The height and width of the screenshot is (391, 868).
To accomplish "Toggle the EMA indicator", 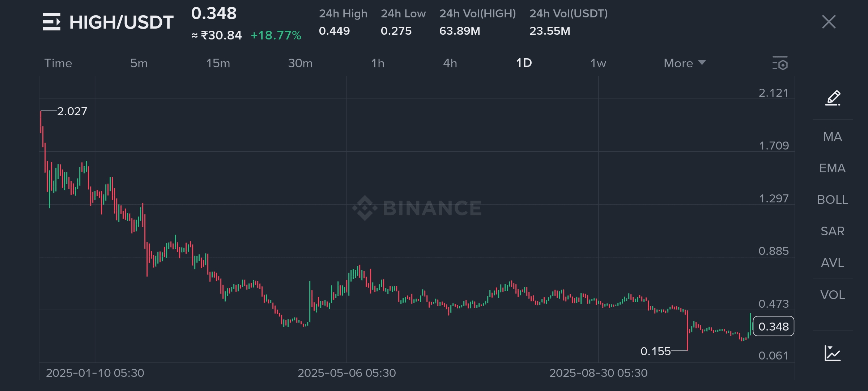I will pos(832,168).
